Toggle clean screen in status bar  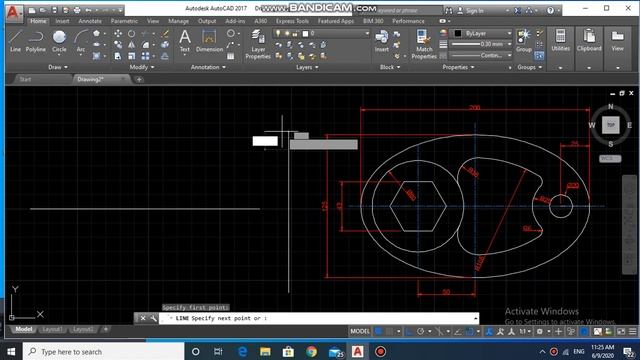click(x=620, y=331)
